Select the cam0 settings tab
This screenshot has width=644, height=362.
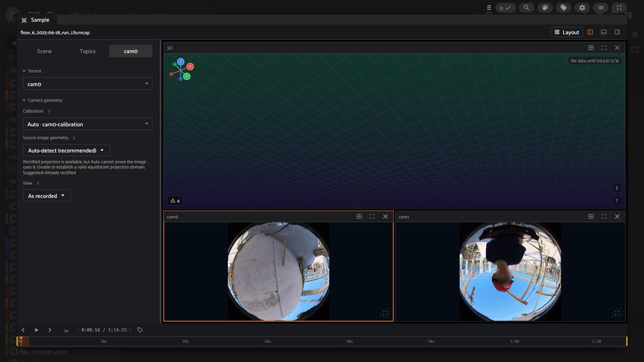pyautogui.click(x=131, y=51)
